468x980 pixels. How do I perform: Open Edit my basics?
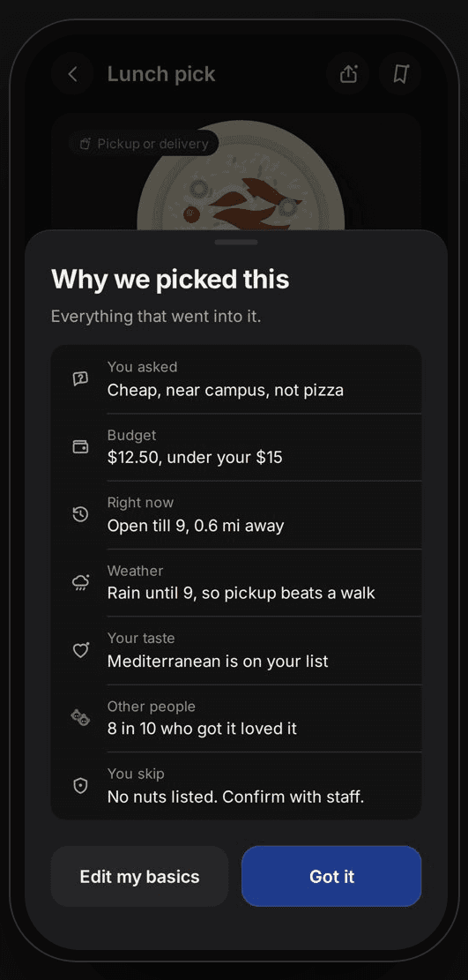[x=139, y=876]
